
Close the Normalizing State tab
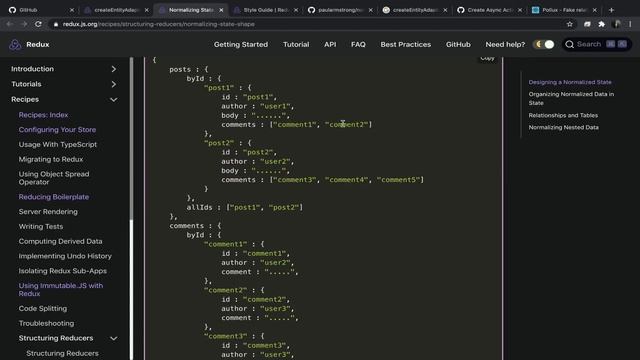coord(221,10)
